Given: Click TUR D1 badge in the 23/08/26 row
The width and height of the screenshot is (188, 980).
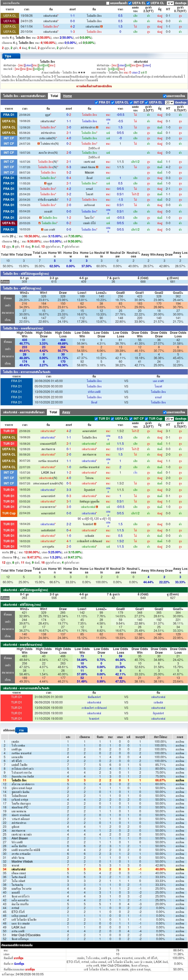Looking at the screenshot, I should tap(8, 431).
